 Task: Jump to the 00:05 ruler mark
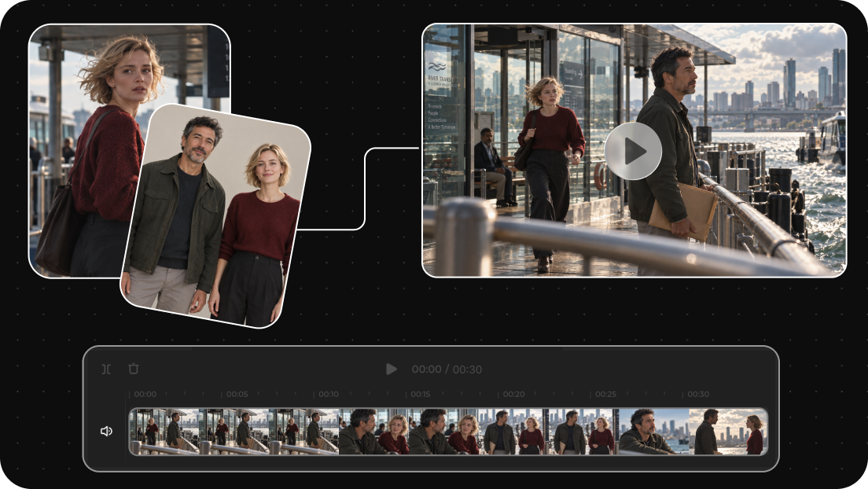tap(237, 395)
